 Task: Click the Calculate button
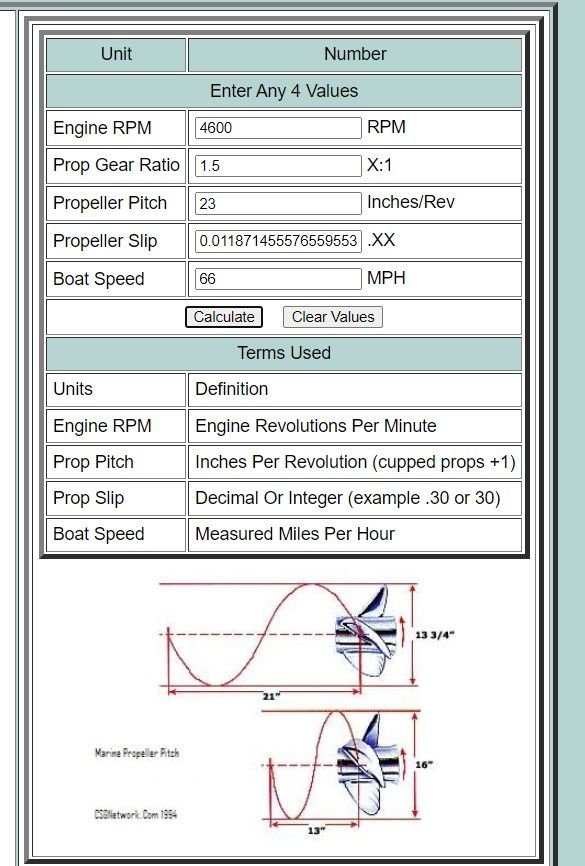224,317
